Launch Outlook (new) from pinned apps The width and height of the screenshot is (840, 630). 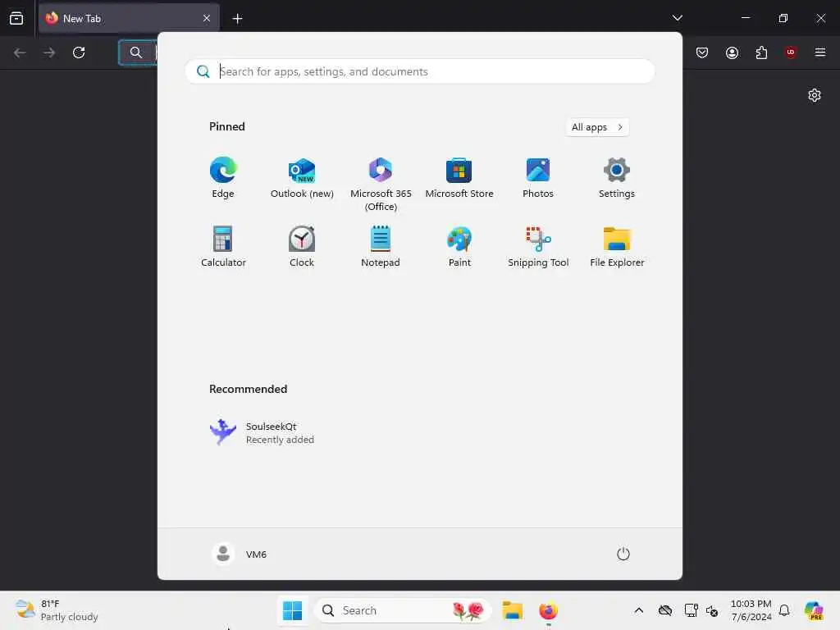coord(302,178)
